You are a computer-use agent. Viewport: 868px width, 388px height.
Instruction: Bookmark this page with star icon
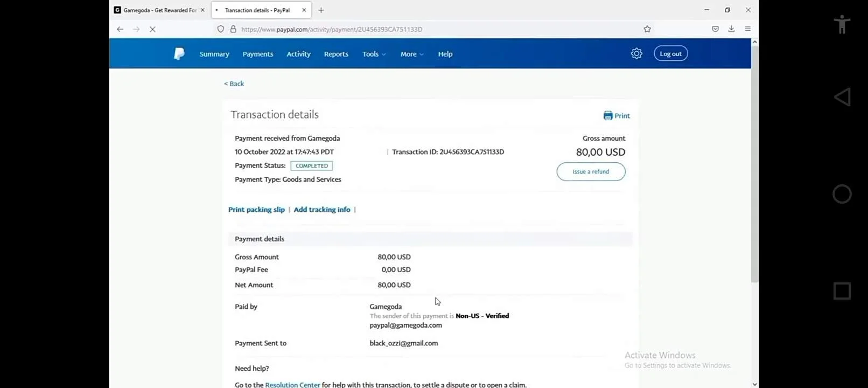tap(647, 29)
